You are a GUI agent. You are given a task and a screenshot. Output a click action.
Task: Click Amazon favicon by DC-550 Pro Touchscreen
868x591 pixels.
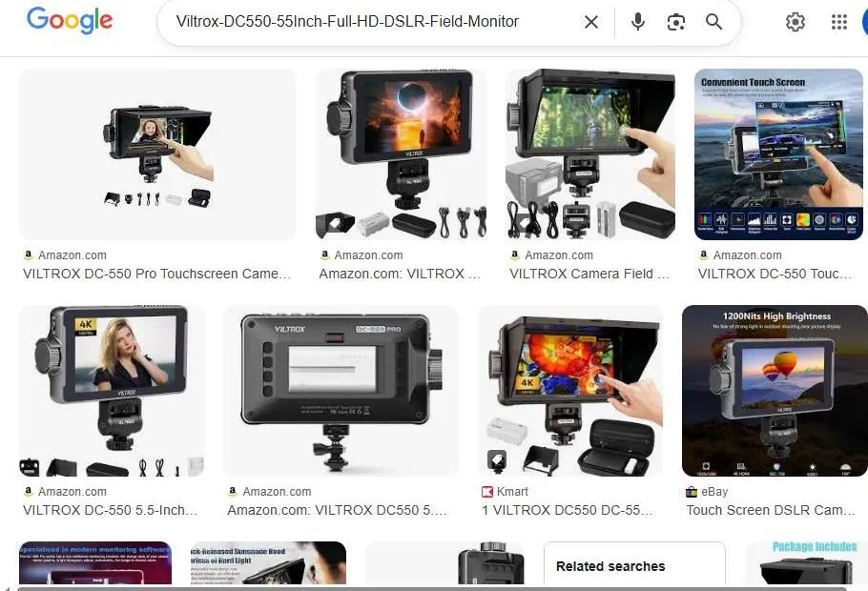tap(29, 255)
